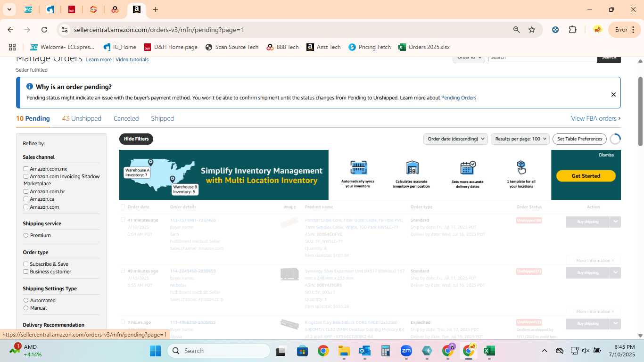
Task: Click the Hide Filters button
Action: [136, 139]
